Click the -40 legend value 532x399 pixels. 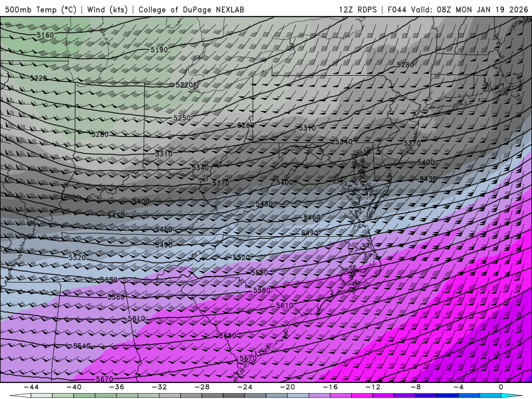click(74, 387)
